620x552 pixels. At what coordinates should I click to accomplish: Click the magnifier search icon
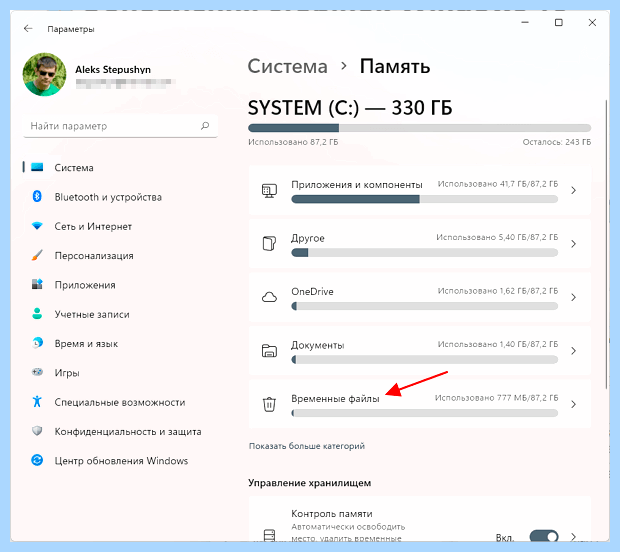205,126
